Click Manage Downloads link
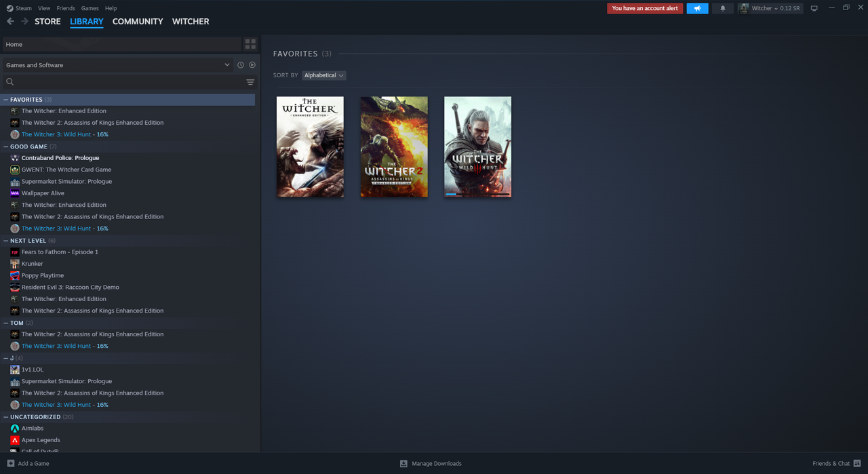Screen dimensions: 868x474 [437, 463]
